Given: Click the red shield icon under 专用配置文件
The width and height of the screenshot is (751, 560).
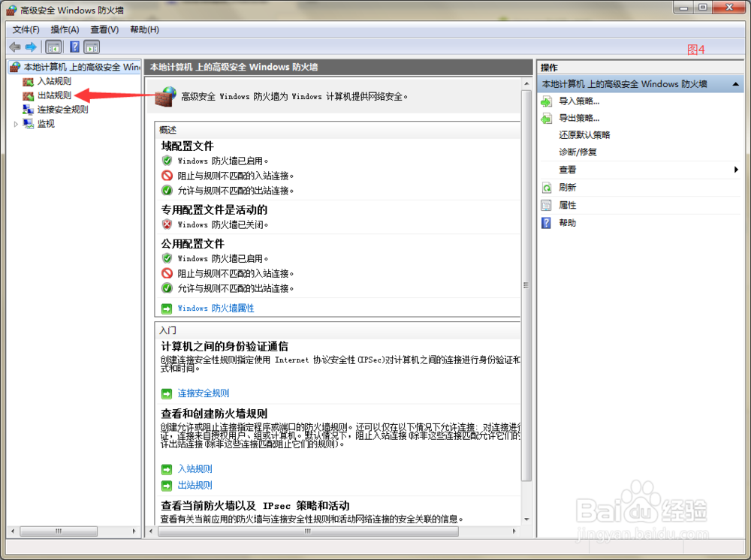Looking at the screenshot, I should [167, 224].
